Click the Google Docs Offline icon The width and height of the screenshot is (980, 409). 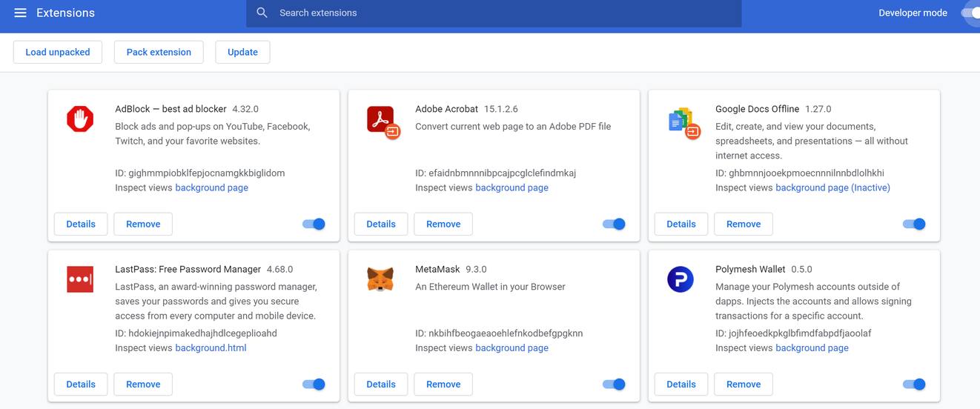[x=683, y=123]
